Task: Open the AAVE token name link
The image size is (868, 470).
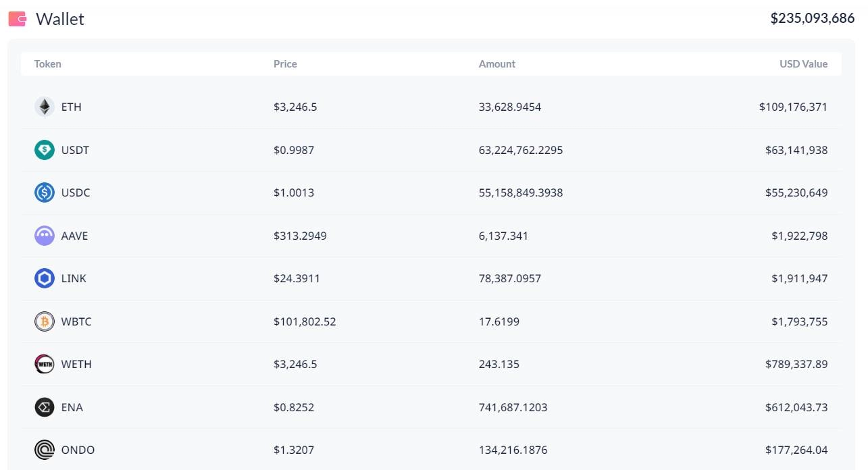Action: 74,236
